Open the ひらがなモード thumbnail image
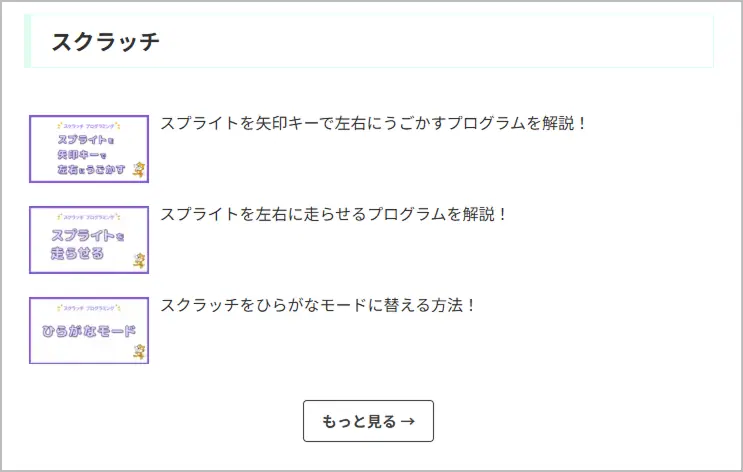The height and width of the screenshot is (472, 743). (89, 331)
